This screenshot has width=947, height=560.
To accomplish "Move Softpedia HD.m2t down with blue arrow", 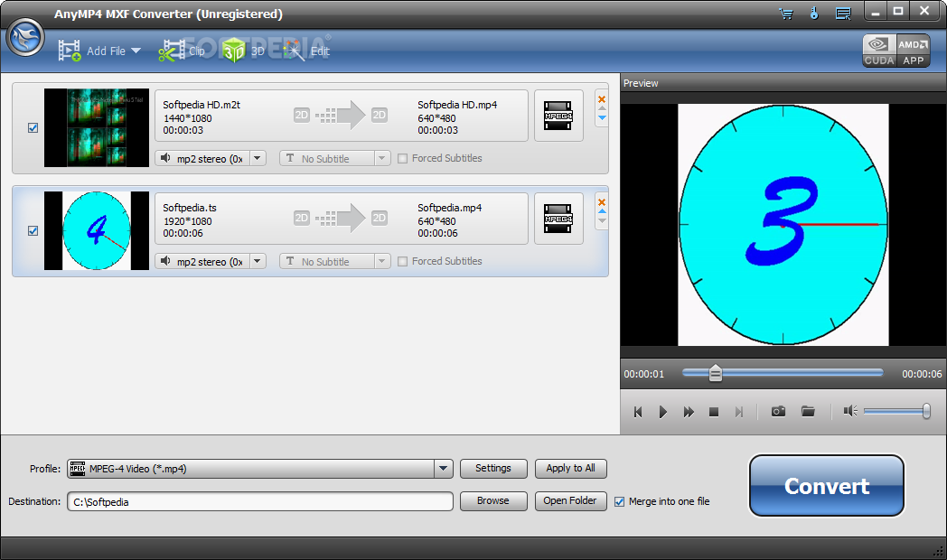I will (602, 117).
